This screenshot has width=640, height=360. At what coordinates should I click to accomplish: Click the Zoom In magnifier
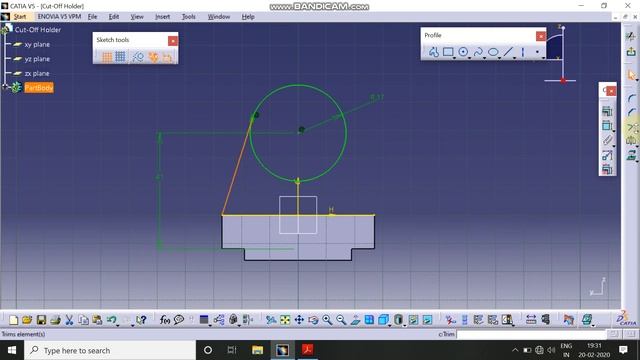(x=327, y=320)
